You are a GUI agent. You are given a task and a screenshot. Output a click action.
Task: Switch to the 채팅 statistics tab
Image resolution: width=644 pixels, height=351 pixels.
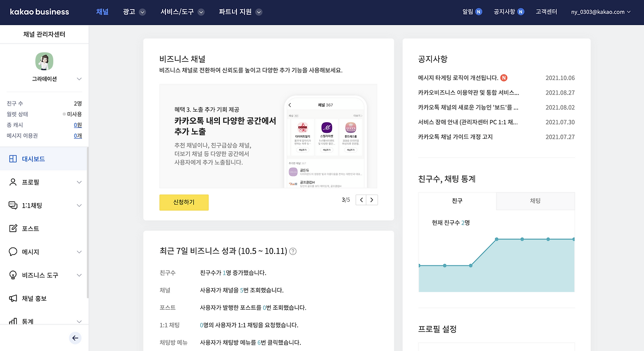tap(535, 201)
